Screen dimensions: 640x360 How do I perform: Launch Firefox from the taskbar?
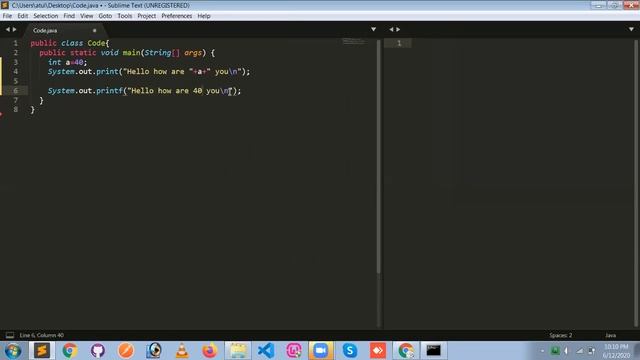coord(210,351)
